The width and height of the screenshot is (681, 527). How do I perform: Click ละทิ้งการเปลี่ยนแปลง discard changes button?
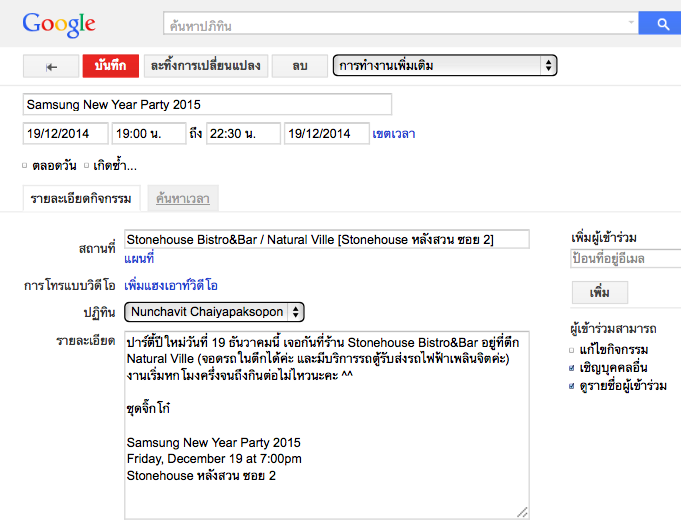click(206, 66)
